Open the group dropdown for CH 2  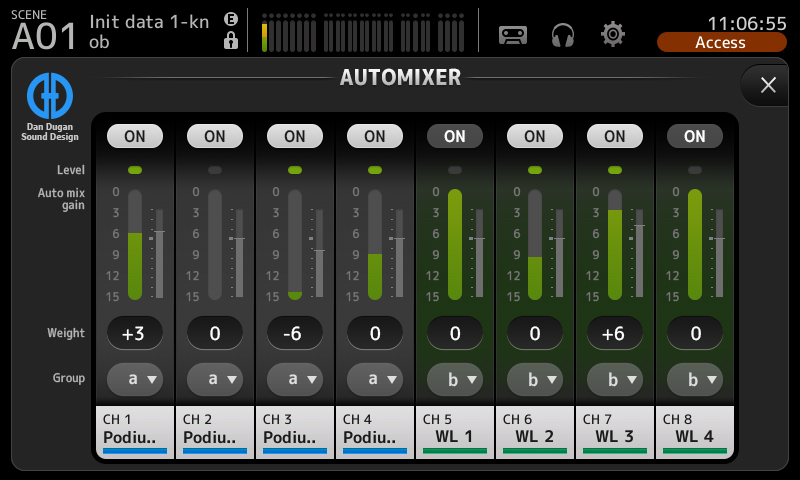215,380
